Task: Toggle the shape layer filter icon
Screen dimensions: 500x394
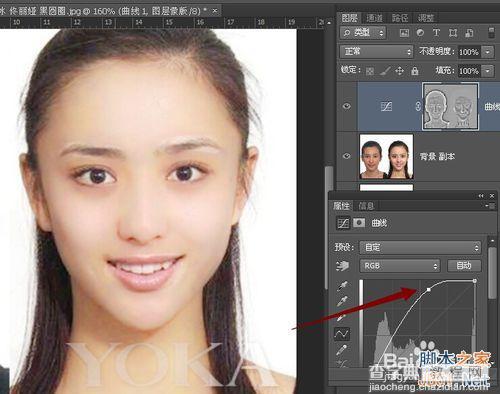Action: (453, 33)
